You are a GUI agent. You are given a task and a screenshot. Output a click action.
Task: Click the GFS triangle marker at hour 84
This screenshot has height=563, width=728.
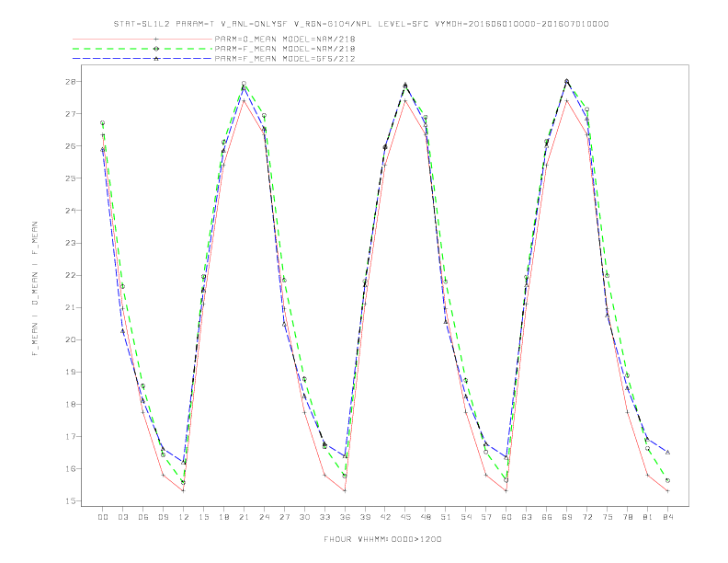click(x=667, y=452)
